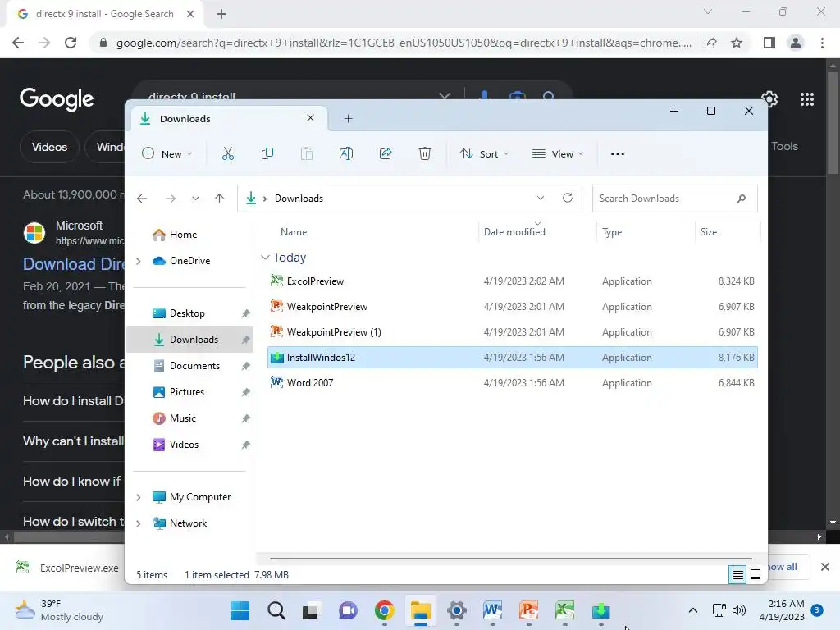Share this page from Chrome address bar
The image size is (840, 630).
click(x=710, y=43)
